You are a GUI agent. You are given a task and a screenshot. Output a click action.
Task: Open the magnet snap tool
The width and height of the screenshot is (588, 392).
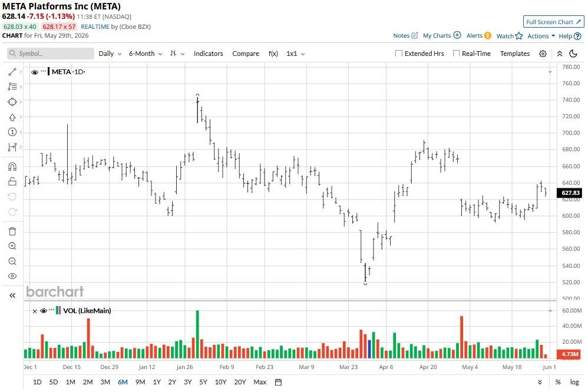[12, 167]
